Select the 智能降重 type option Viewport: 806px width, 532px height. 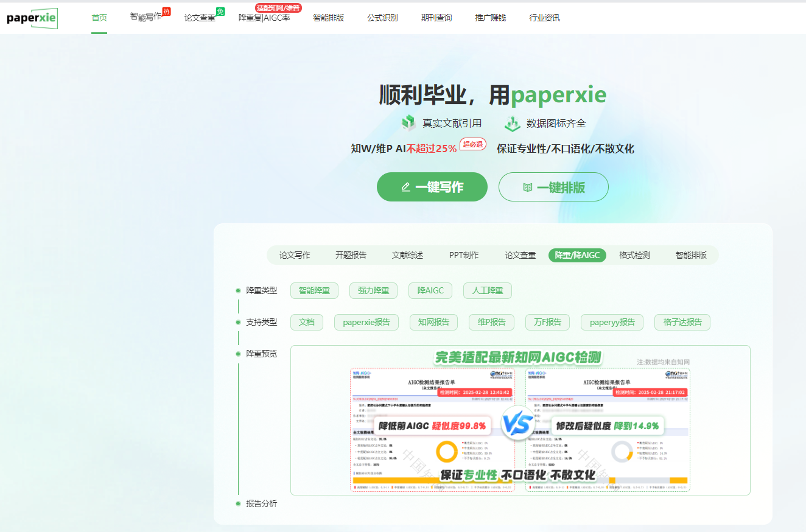coord(314,291)
